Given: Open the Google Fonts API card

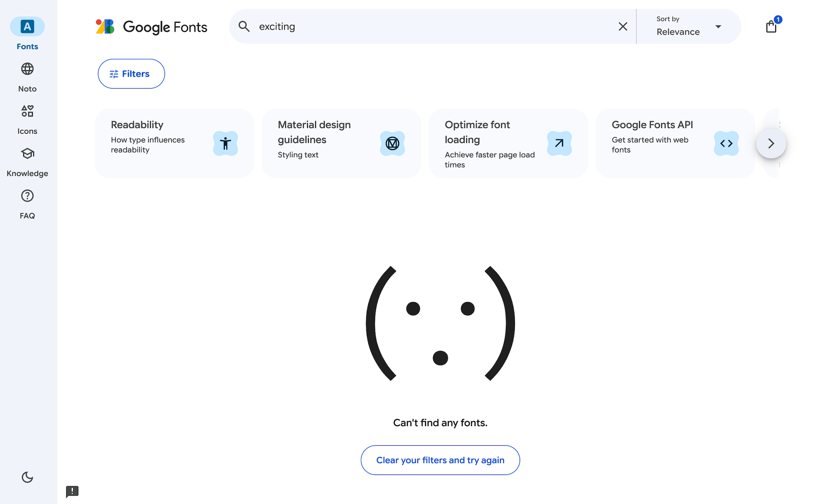Looking at the screenshot, I should [x=675, y=143].
